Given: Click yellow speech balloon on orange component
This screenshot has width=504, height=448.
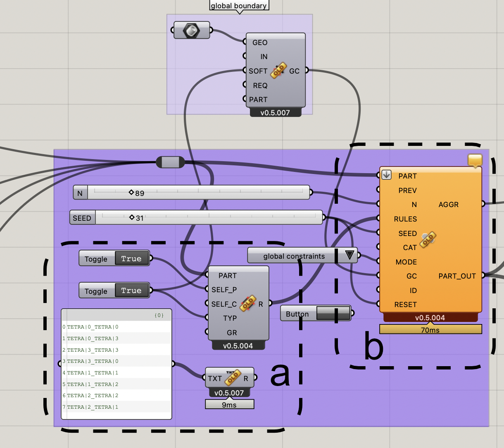Looking at the screenshot, I should 475,160.
